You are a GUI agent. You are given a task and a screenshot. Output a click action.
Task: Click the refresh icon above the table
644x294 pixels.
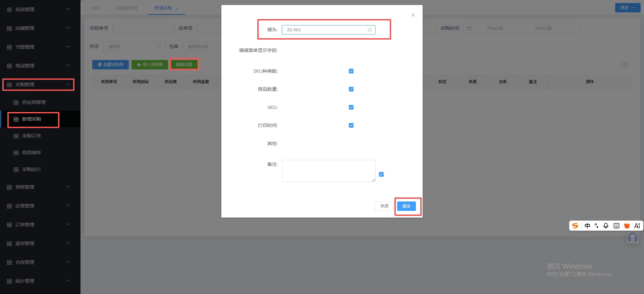tap(625, 65)
